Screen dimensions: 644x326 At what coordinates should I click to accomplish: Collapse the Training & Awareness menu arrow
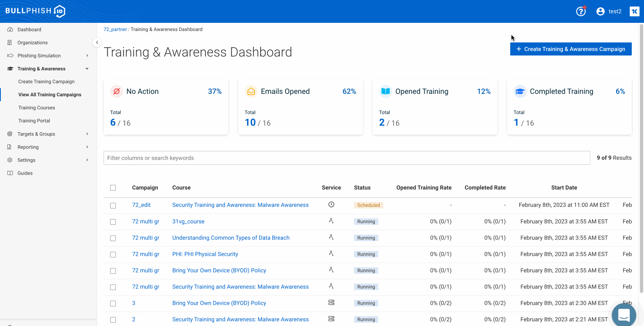point(87,69)
